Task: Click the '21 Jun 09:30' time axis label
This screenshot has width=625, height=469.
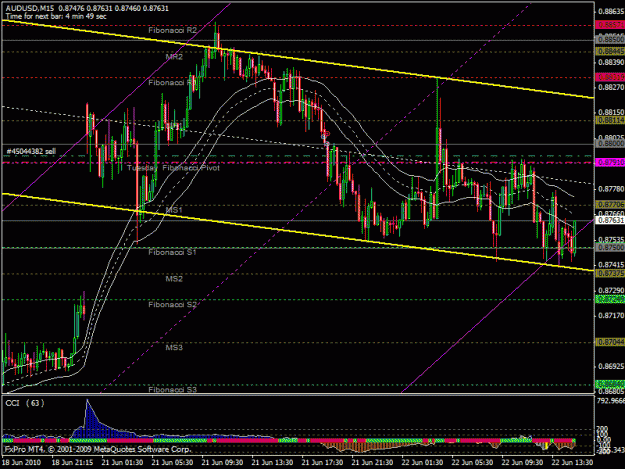Action: [x=222, y=462]
